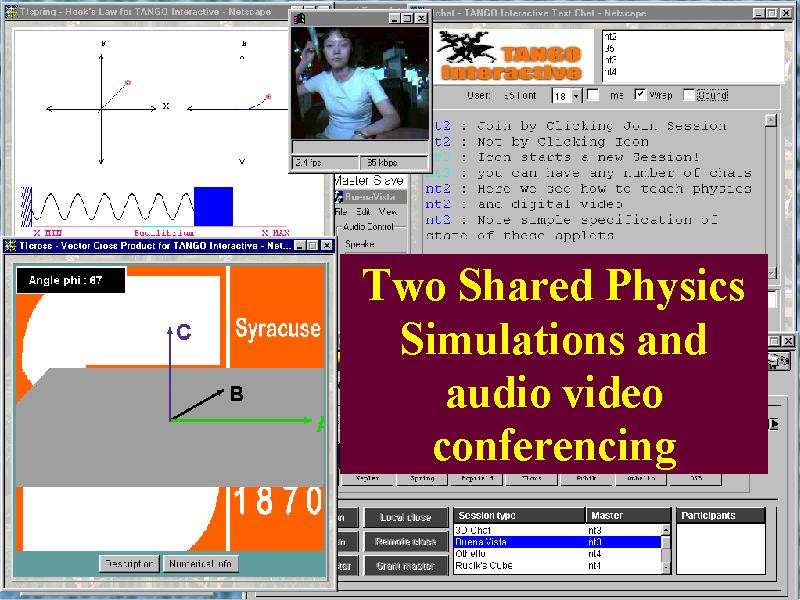
Task: Minimize the TANGO Text Chat window
Action: tap(759, 13)
